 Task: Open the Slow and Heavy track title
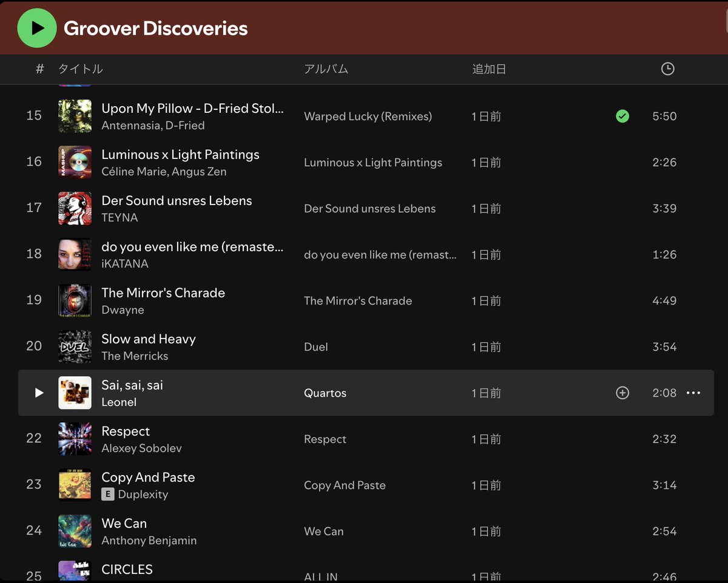(149, 339)
